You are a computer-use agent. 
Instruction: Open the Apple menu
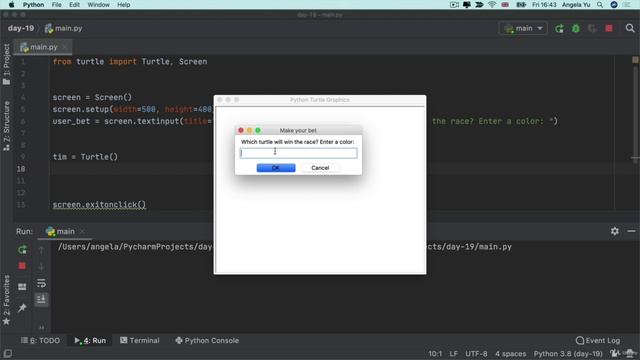(x=11, y=5)
